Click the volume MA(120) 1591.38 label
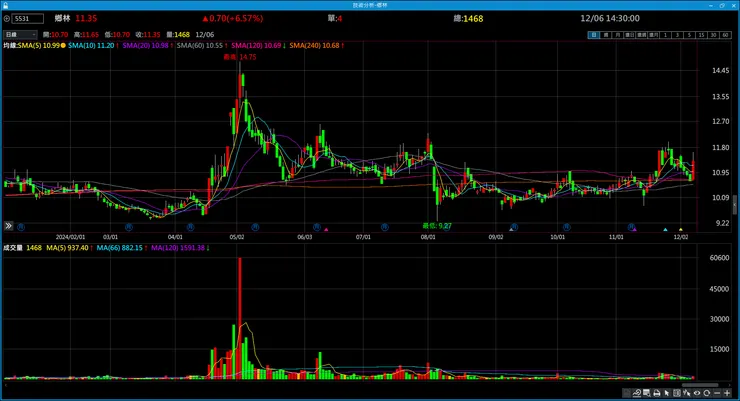 178,248
